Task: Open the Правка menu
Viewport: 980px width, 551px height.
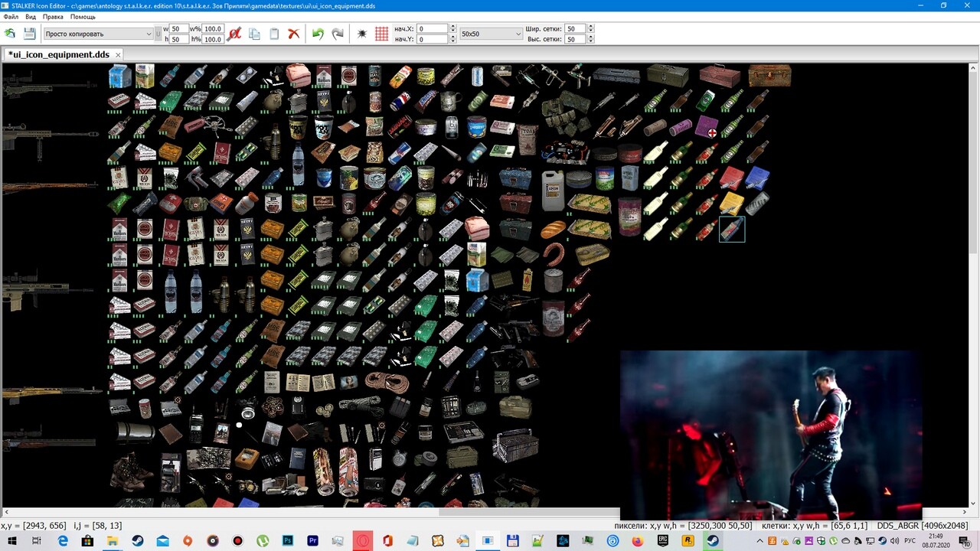Action: [53, 17]
